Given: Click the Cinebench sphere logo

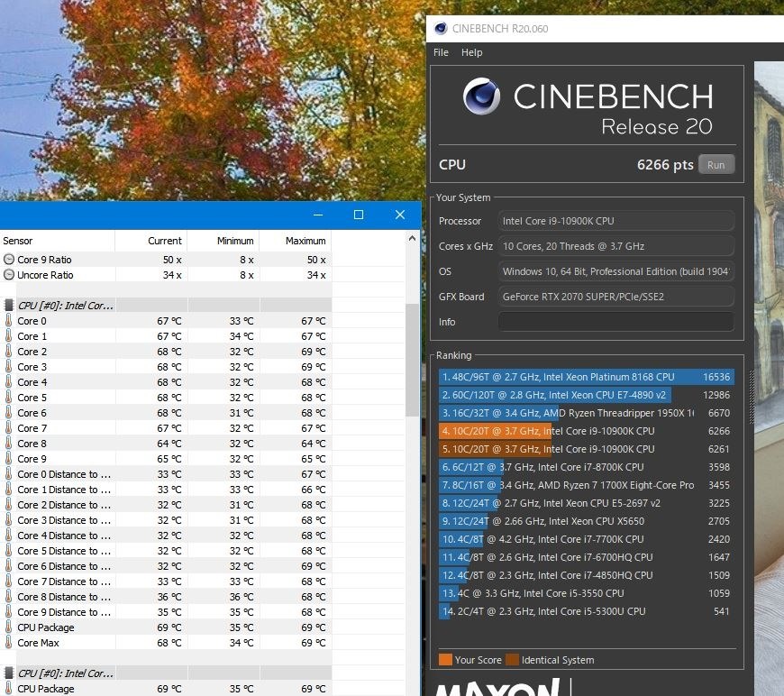Looking at the screenshot, I should pos(481,96).
